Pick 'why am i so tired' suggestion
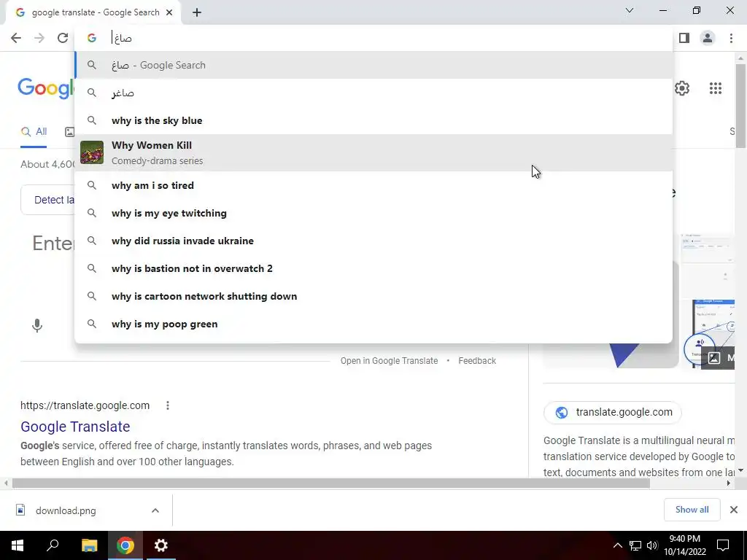 [373, 185]
